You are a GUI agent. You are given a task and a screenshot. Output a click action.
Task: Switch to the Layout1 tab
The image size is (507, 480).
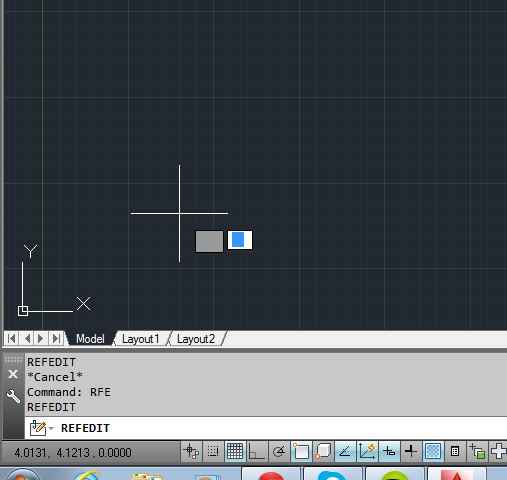140,339
